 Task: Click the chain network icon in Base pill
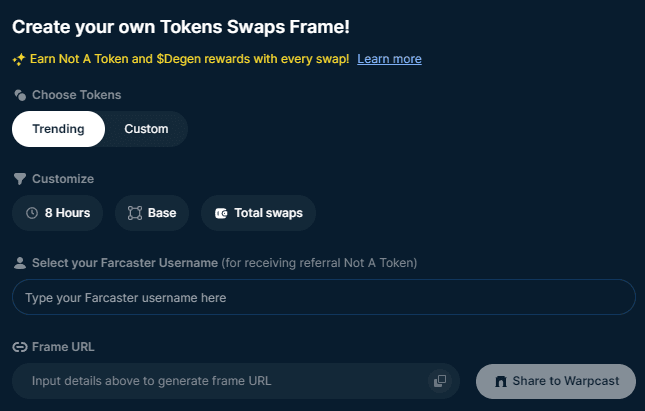135,213
